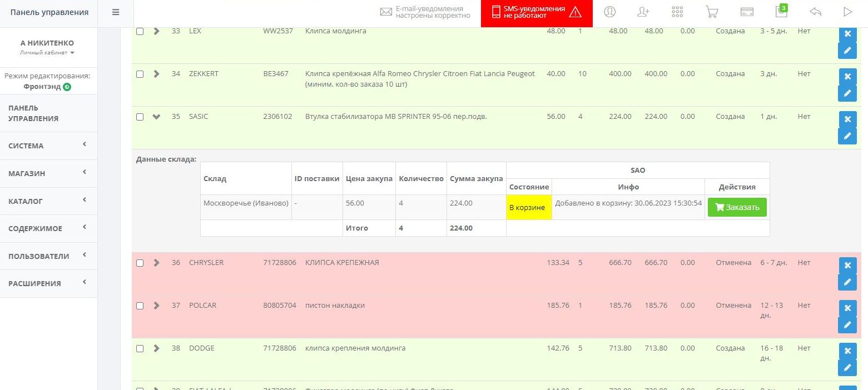Tick the checkbox for row 34 ZEKKERT
The width and height of the screenshot is (868, 390).
point(140,74)
